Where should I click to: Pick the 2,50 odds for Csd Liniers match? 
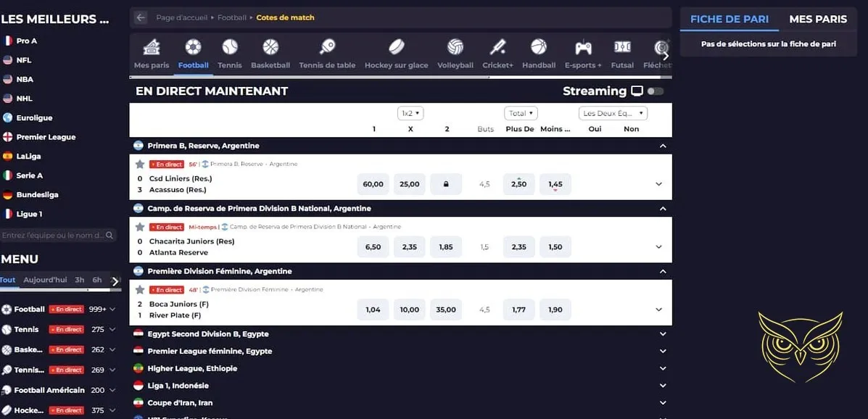click(x=518, y=184)
